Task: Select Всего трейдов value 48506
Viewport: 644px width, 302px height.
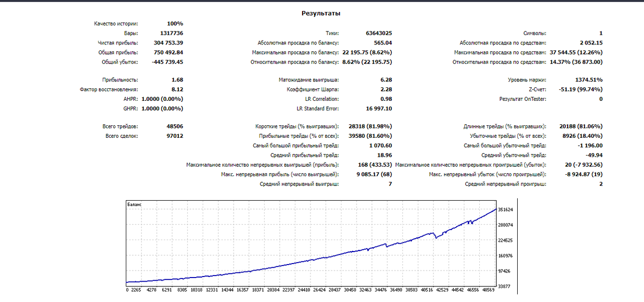Action: point(175,127)
